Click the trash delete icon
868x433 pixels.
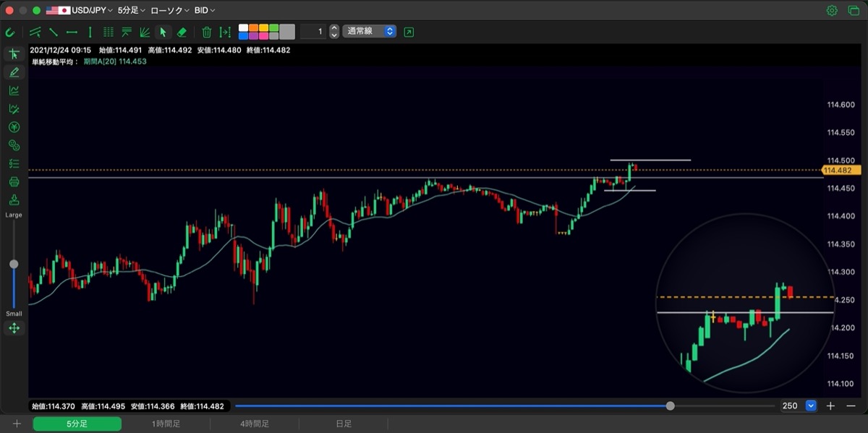207,32
